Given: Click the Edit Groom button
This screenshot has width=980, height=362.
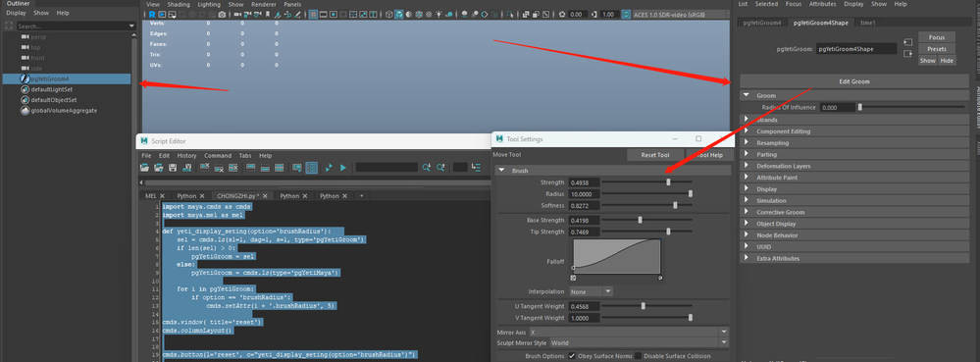Looking at the screenshot, I should pos(853,81).
